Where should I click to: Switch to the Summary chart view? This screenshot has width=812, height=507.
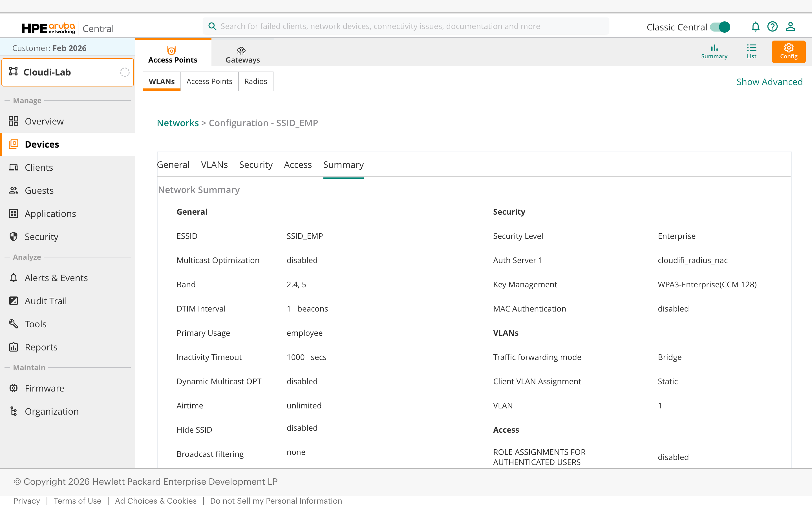(x=714, y=52)
